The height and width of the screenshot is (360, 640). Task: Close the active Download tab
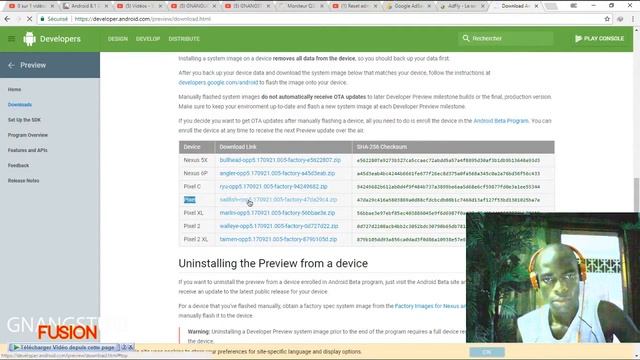click(536, 6)
